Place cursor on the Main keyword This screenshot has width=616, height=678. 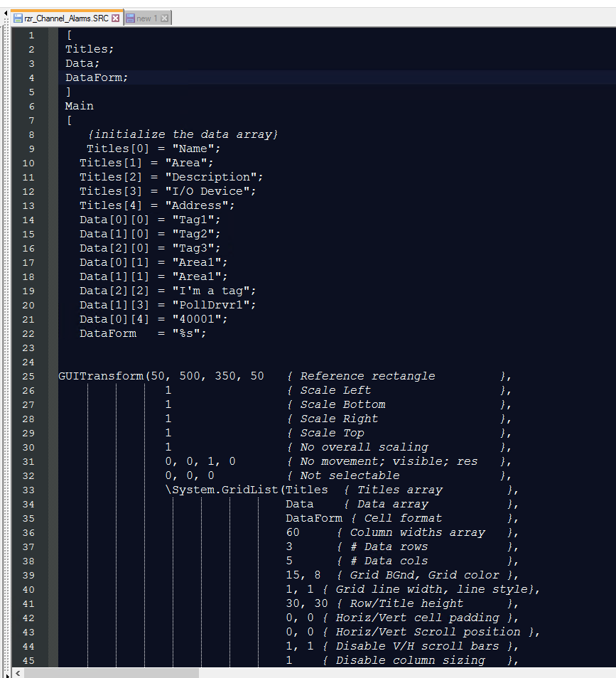click(80, 106)
